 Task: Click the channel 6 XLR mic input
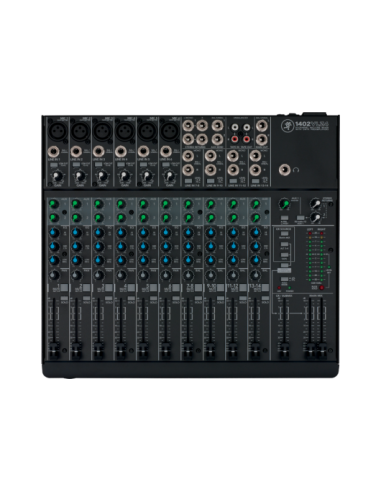[170, 130]
